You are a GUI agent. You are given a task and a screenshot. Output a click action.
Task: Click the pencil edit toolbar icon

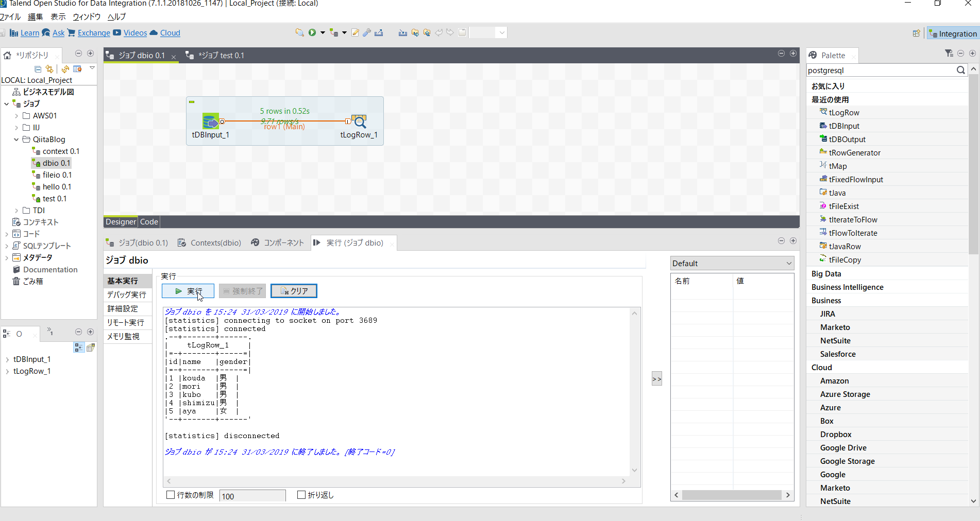(x=355, y=32)
